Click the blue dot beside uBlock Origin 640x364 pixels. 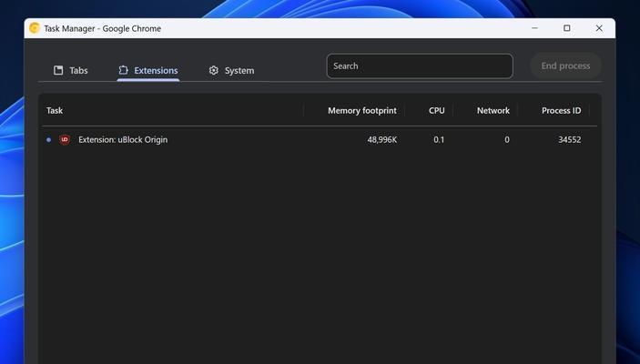pos(49,139)
